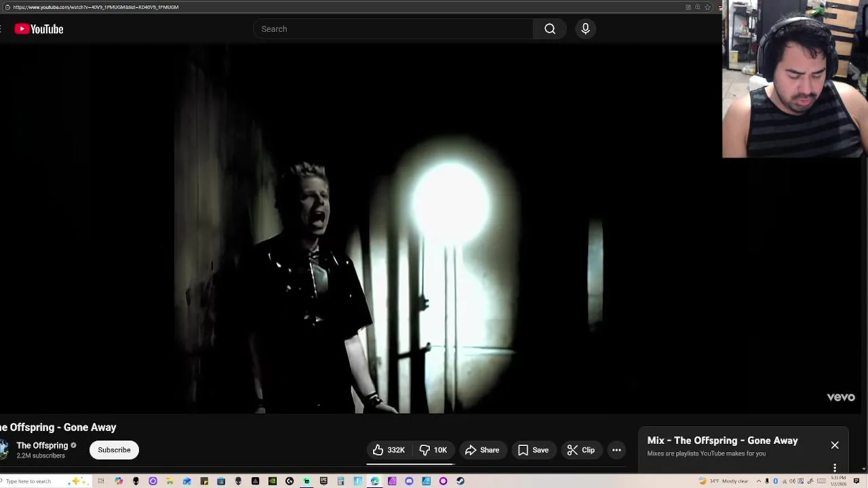The image size is (868, 488).
Task: Open Copilot from the taskbar
Action: coord(119,481)
